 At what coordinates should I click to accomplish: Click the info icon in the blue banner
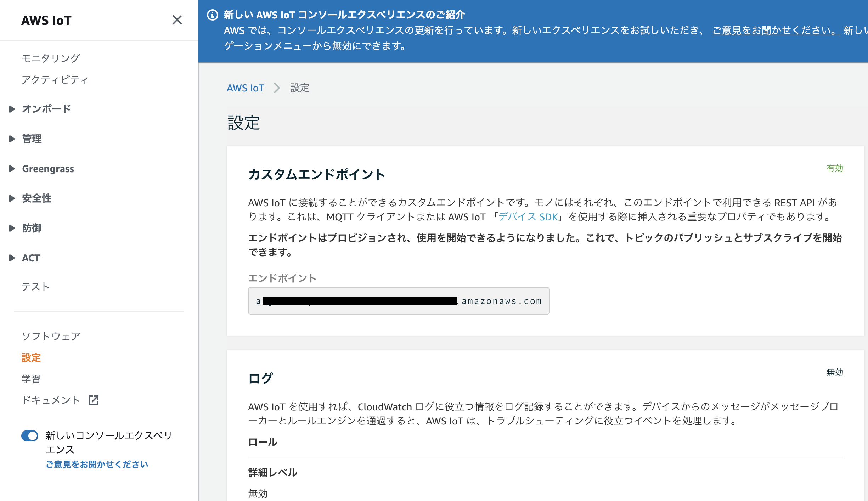tap(212, 15)
